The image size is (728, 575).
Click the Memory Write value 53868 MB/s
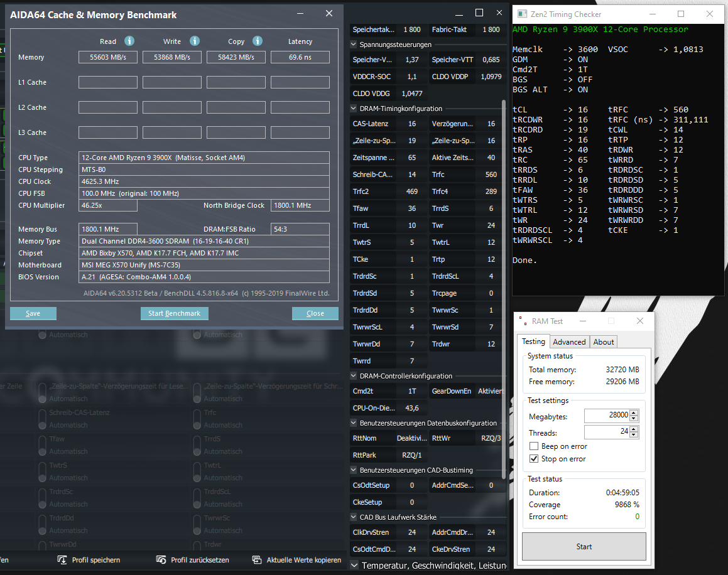pyautogui.click(x=171, y=57)
